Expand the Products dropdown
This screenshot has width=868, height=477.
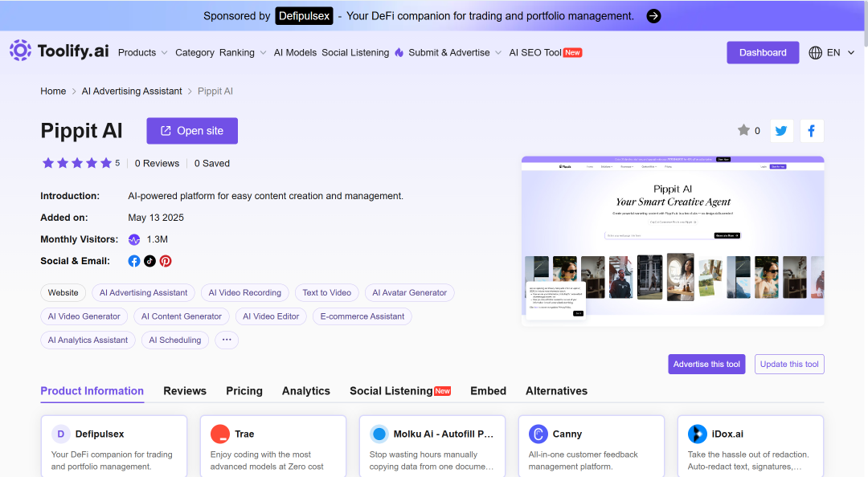click(143, 52)
